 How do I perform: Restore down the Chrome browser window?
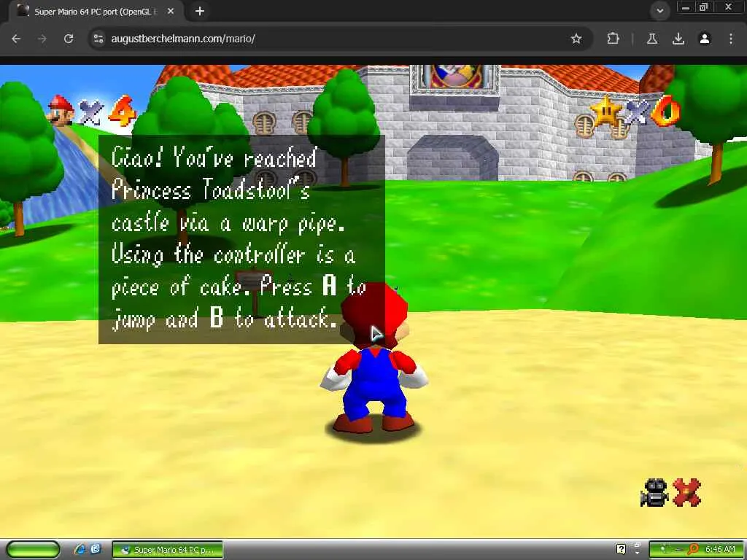(703, 7)
